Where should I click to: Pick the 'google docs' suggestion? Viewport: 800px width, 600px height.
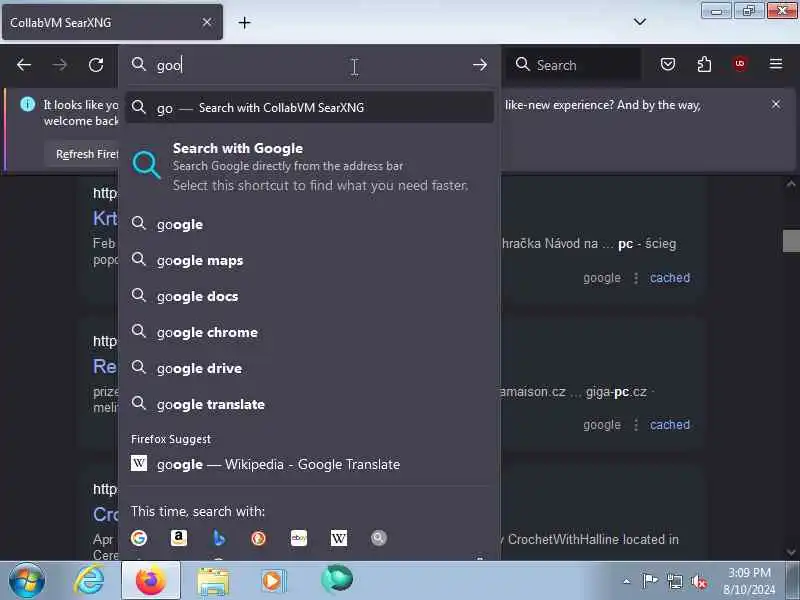(309, 296)
